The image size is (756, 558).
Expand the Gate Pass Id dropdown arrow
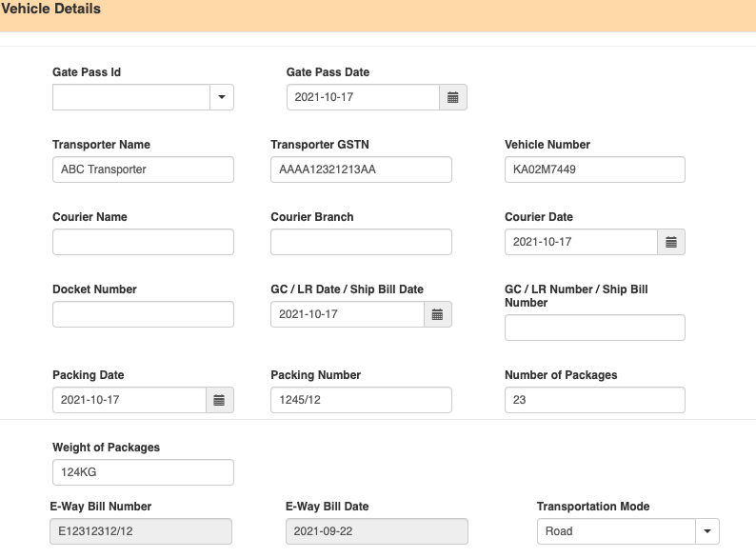pos(222,97)
